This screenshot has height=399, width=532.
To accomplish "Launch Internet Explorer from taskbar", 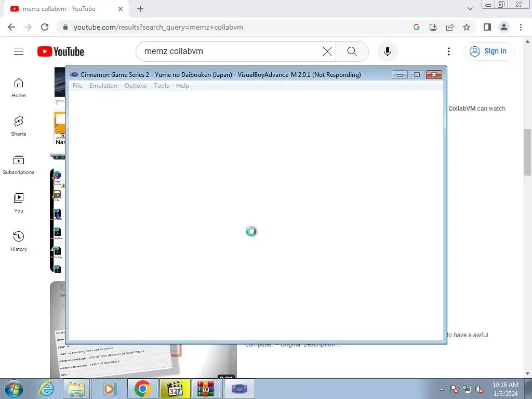I will click(46, 389).
